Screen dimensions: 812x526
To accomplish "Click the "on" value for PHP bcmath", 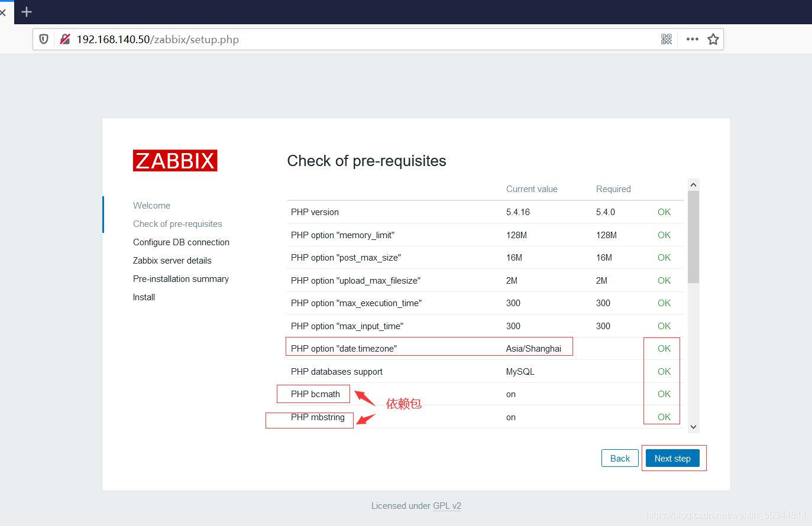I will [x=511, y=394].
